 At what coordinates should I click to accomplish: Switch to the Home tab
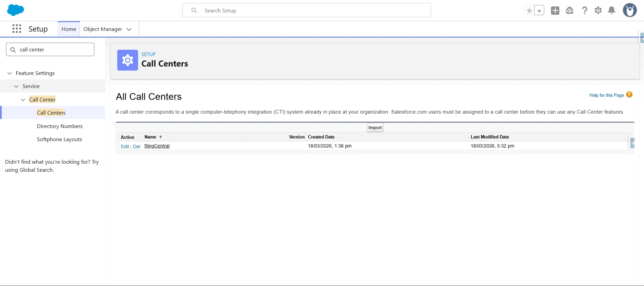pos(69,29)
